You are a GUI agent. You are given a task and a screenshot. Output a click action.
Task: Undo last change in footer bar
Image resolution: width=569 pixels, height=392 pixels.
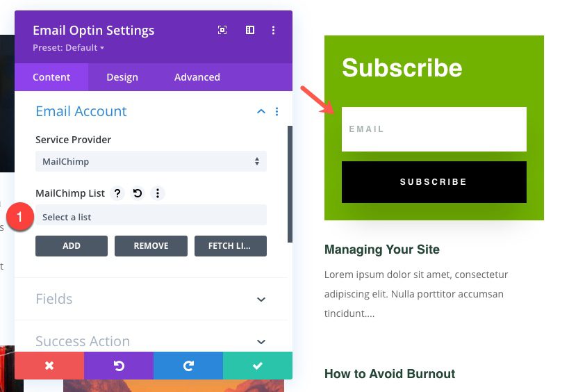point(119,366)
